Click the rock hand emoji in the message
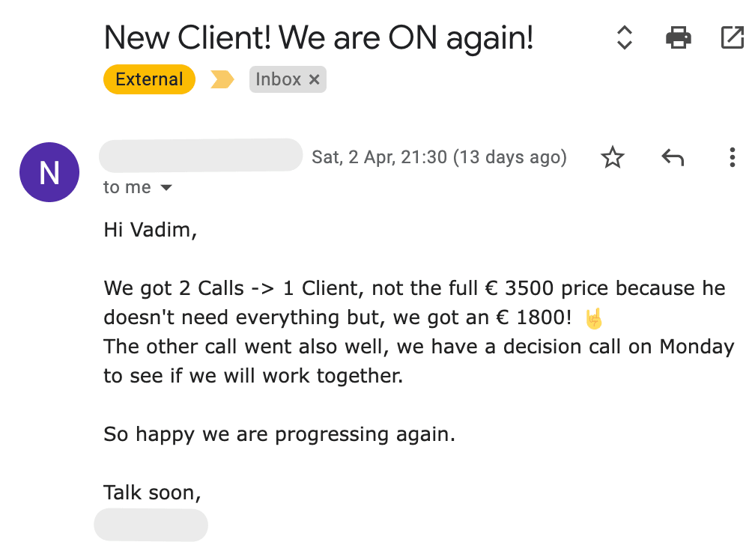Image resolution: width=755 pixels, height=560 pixels. point(593,318)
